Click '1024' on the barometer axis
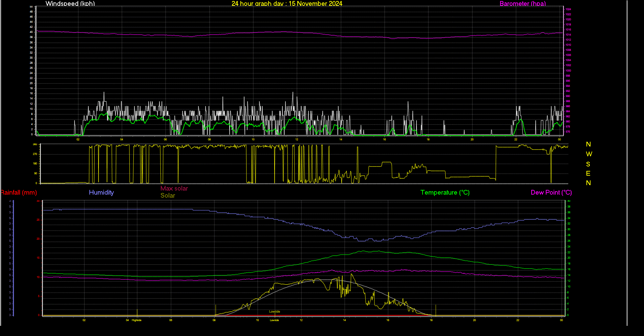Image resolution: width=644 pixels, height=336 pixels. click(x=568, y=9)
